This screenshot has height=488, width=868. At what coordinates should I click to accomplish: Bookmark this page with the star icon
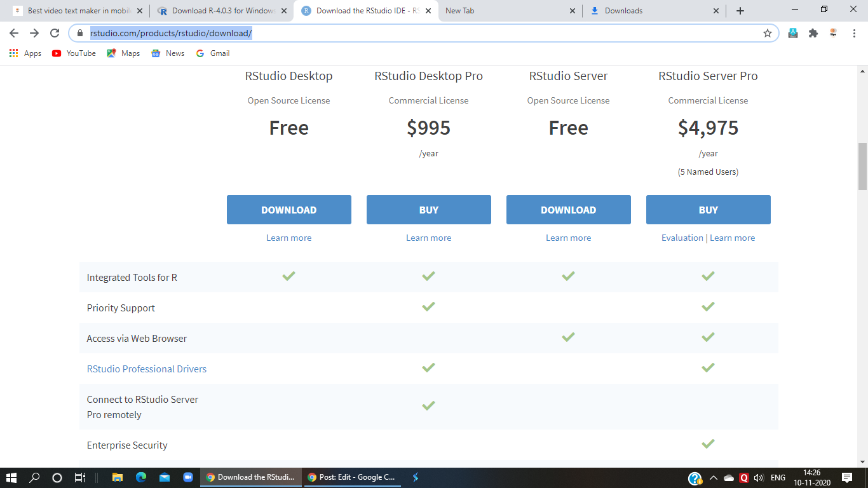click(x=768, y=33)
